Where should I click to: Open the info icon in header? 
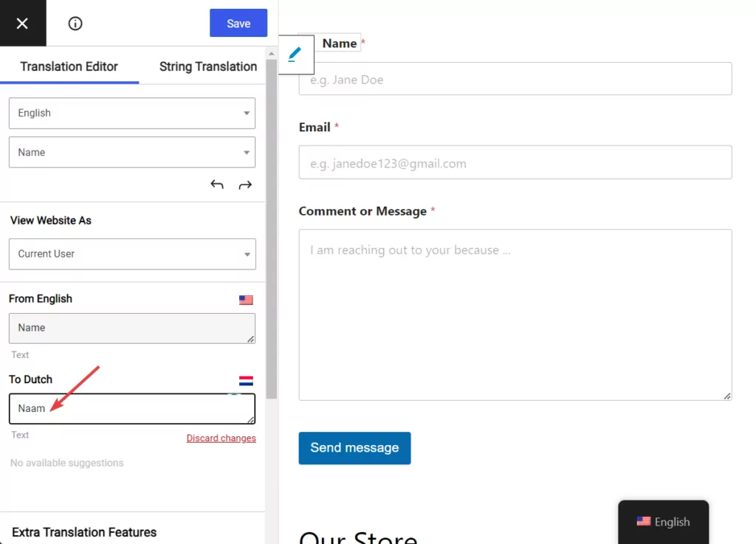(x=75, y=24)
